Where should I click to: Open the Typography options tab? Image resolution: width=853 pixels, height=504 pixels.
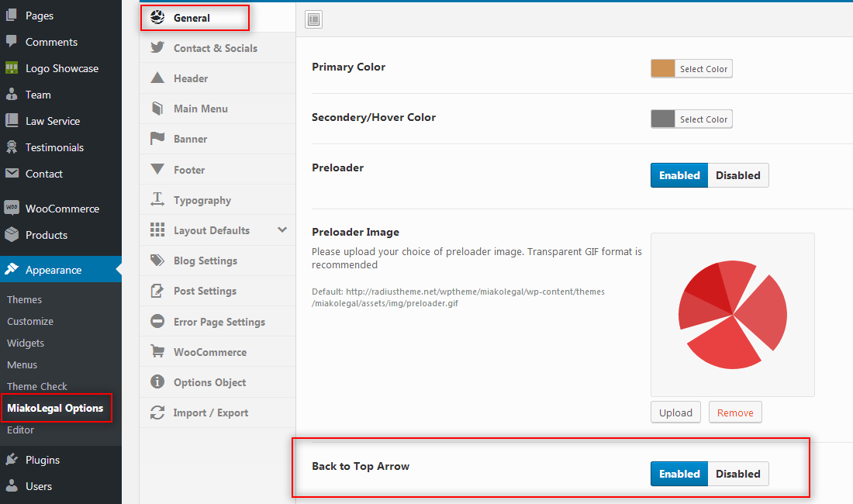(218, 200)
